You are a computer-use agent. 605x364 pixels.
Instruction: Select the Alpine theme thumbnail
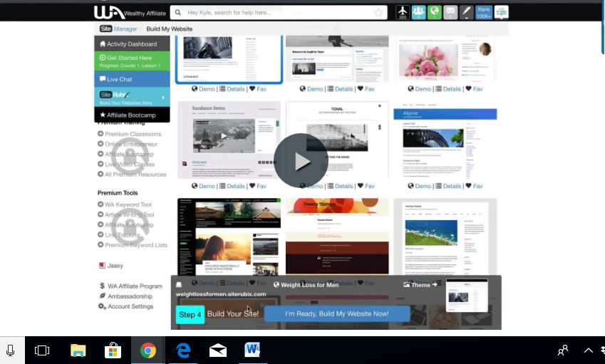point(445,140)
